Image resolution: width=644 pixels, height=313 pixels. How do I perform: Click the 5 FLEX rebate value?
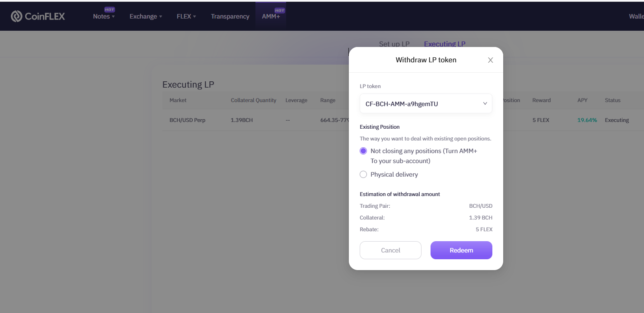(x=484, y=229)
